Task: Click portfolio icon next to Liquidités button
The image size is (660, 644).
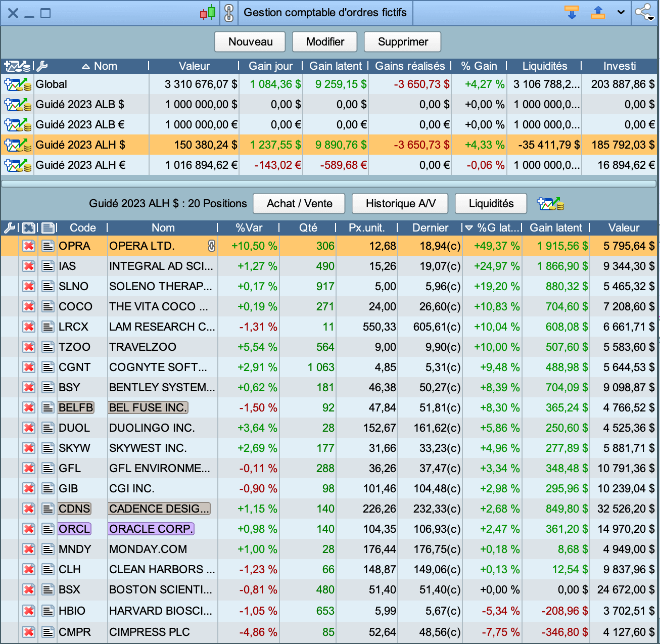Action: (550, 204)
